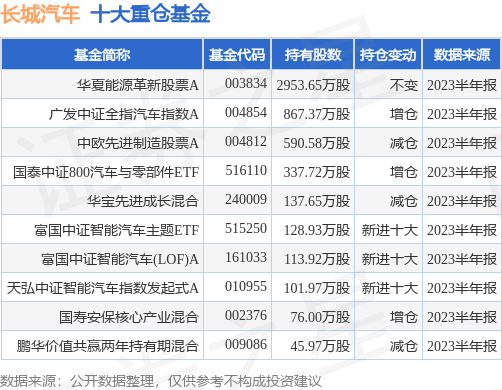502x390 pixels.
Task: Click 2023半年报 in the 004812 row
Action: 462,143
